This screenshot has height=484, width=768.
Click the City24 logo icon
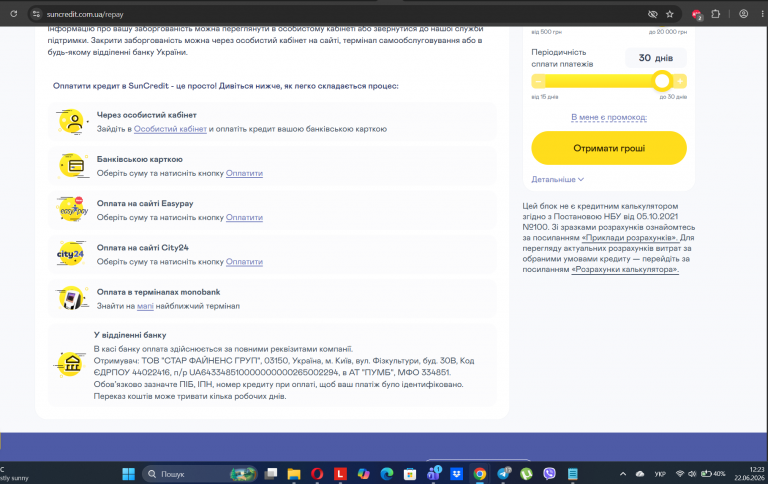[x=71, y=254]
